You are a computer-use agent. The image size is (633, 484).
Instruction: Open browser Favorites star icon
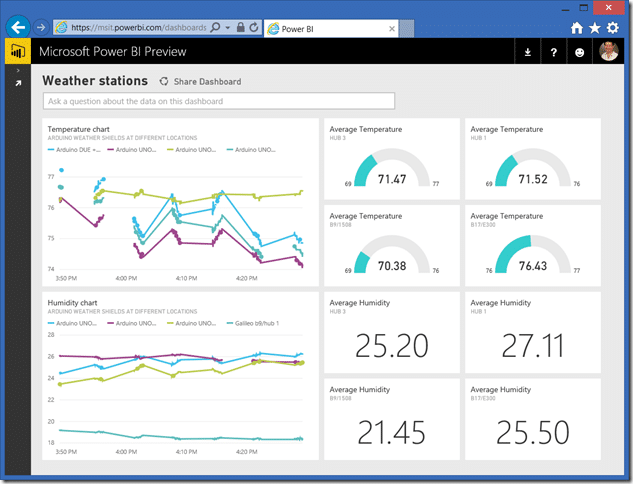pos(595,27)
